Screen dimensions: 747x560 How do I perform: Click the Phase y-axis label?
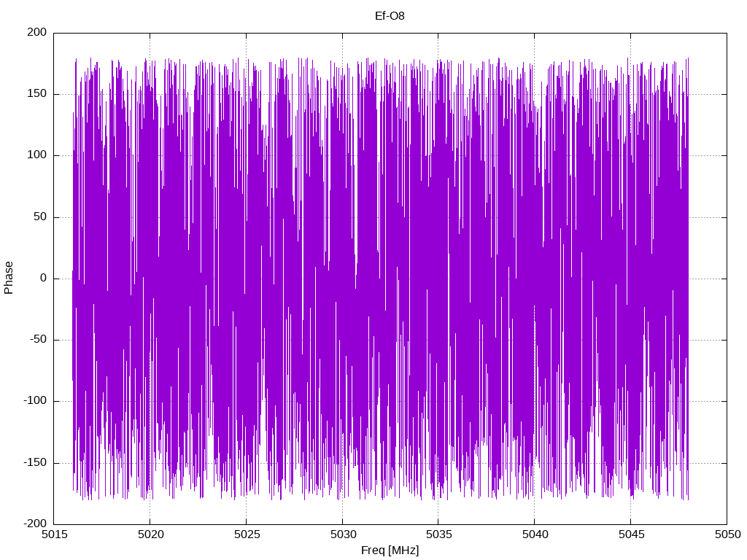click(x=9, y=278)
